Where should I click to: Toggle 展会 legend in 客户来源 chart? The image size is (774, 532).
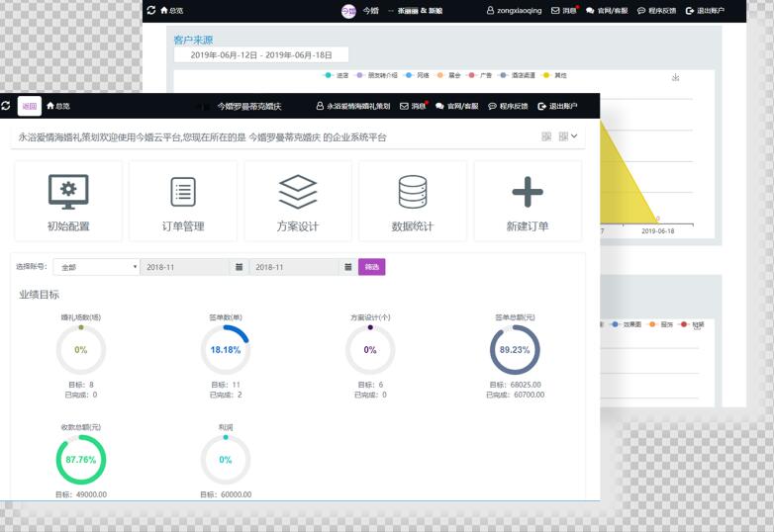(448, 75)
